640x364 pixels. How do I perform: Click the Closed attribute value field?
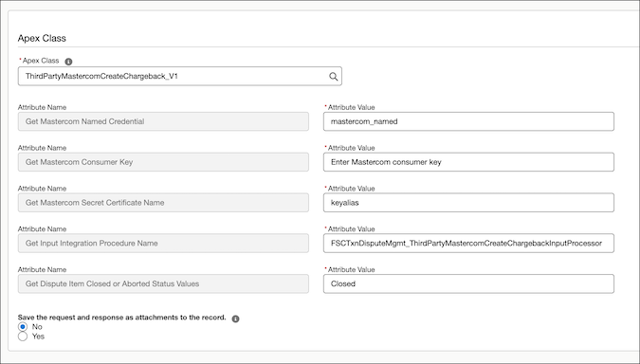(x=468, y=283)
